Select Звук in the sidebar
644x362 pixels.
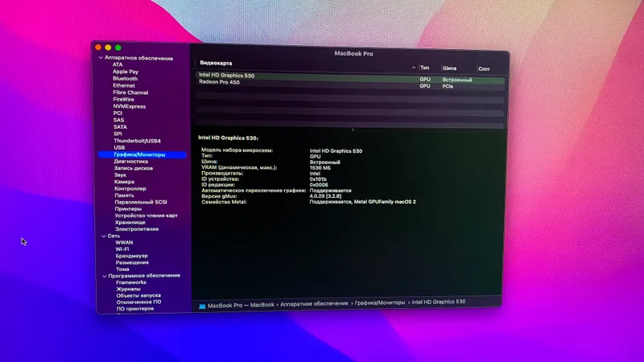click(x=120, y=175)
